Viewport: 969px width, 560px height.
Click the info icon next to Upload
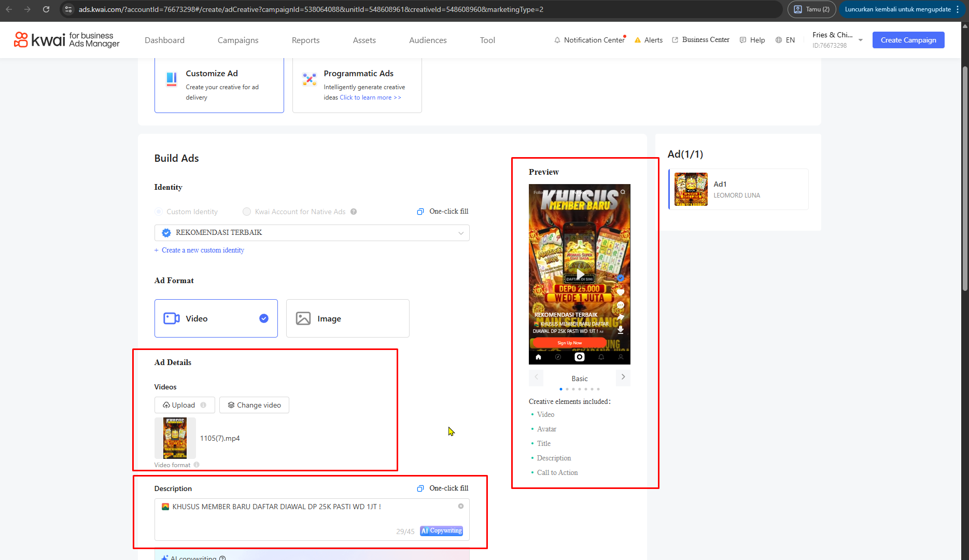click(203, 405)
